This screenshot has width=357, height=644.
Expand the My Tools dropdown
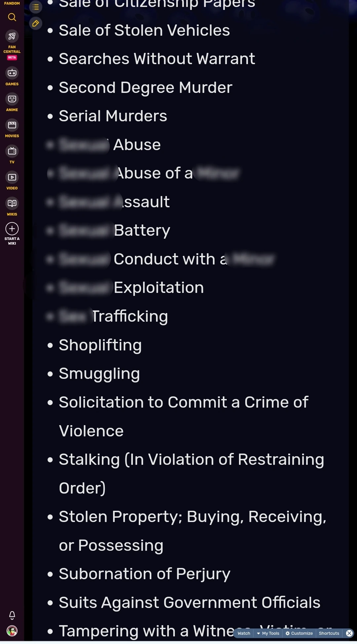pyautogui.click(x=268, y=633)
